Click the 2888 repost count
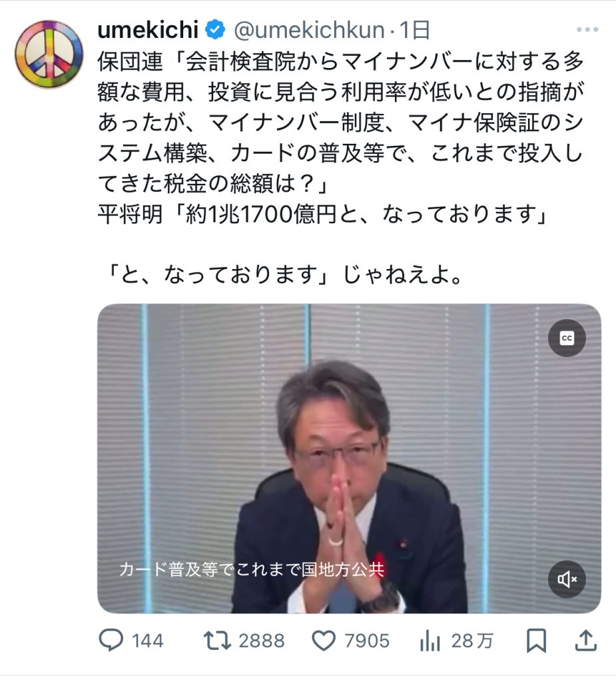616x682 pixels. (262, 641)
